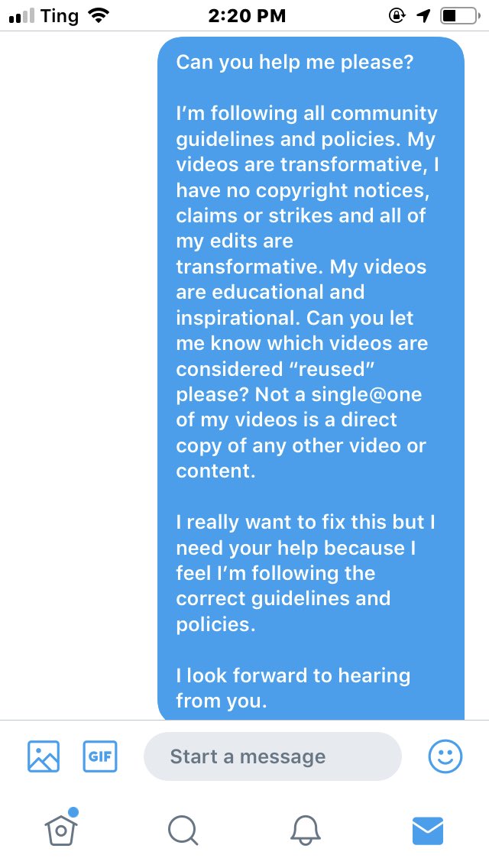Select the Messages envelope tab

click(x=428, y=831)
